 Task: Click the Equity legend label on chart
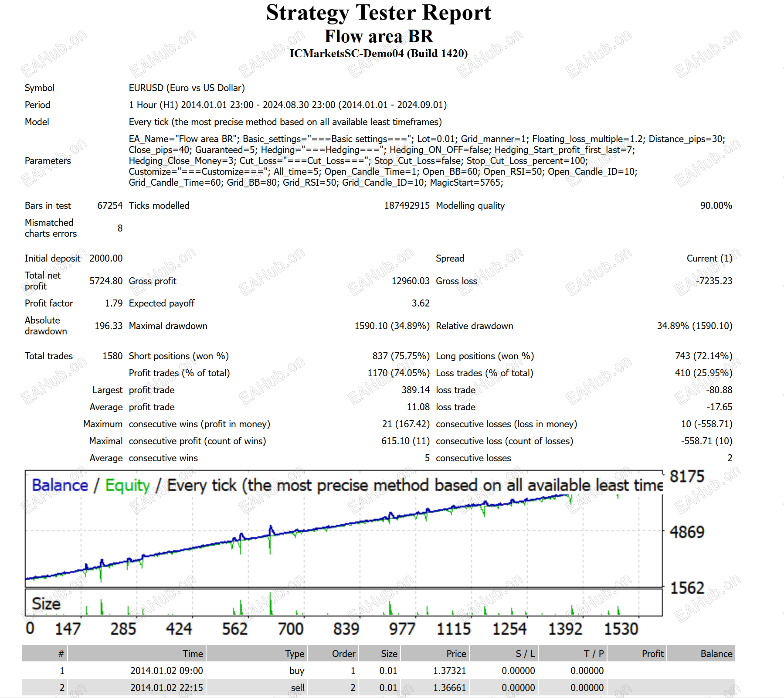pyautogui.click(x=127, y=486)
